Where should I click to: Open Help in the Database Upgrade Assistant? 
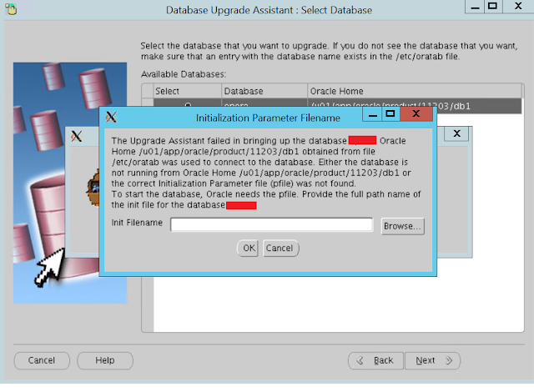(x=105, y=360)
